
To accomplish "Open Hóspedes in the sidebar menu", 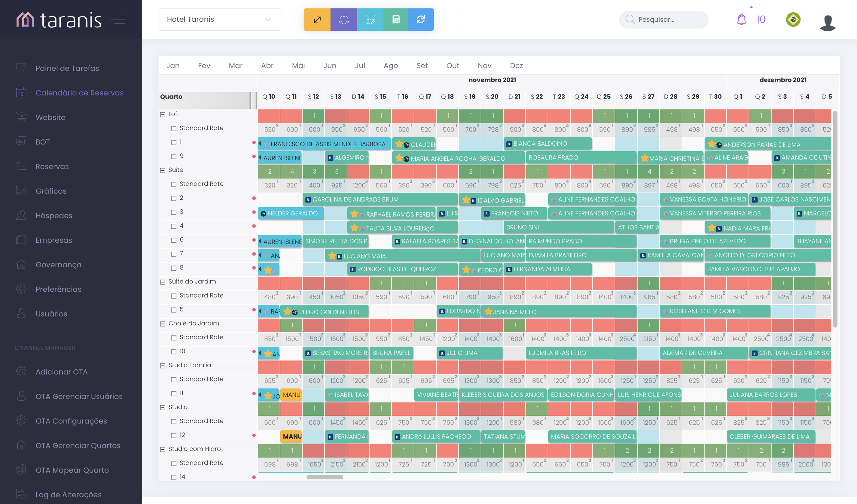I will tap(54, 215).
